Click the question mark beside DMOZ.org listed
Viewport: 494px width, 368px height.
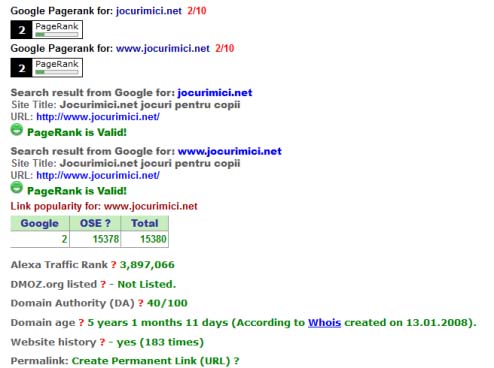[x=103, y=284]
